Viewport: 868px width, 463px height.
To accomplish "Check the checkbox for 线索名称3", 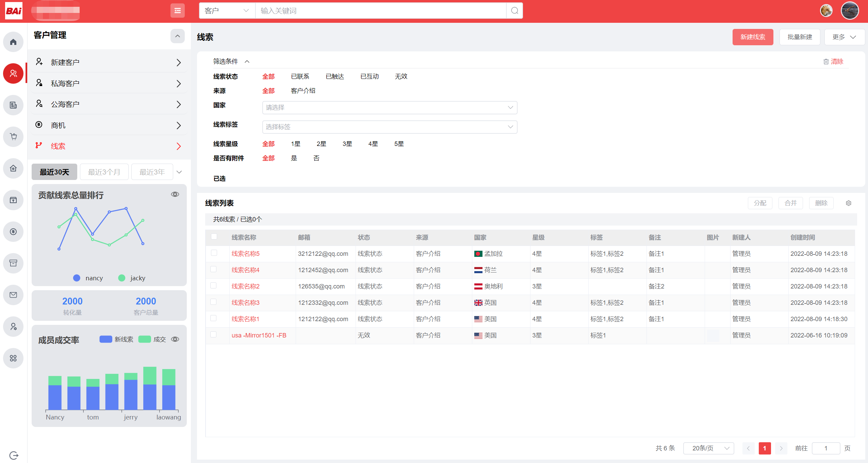I will click(x=213, y=302).
